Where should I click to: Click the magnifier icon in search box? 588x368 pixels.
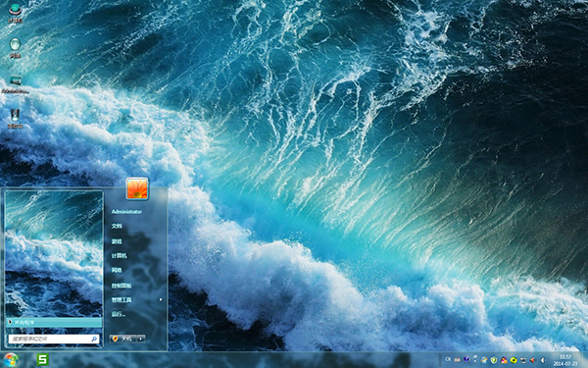click(x=94, y=339)
